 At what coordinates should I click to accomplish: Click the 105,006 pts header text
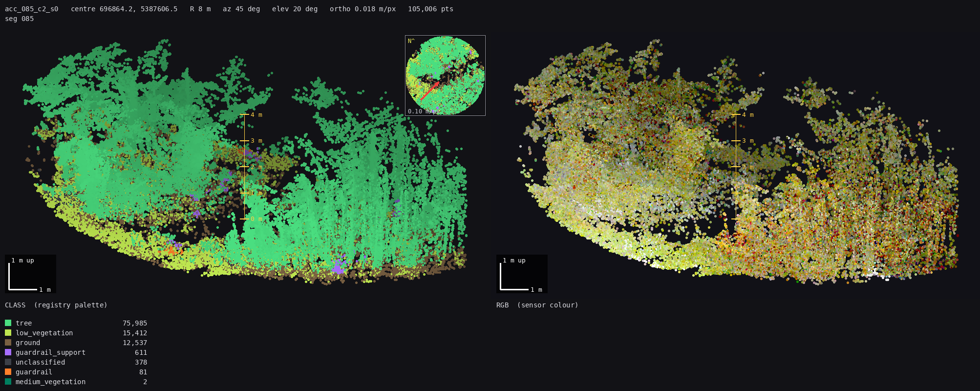431,9
